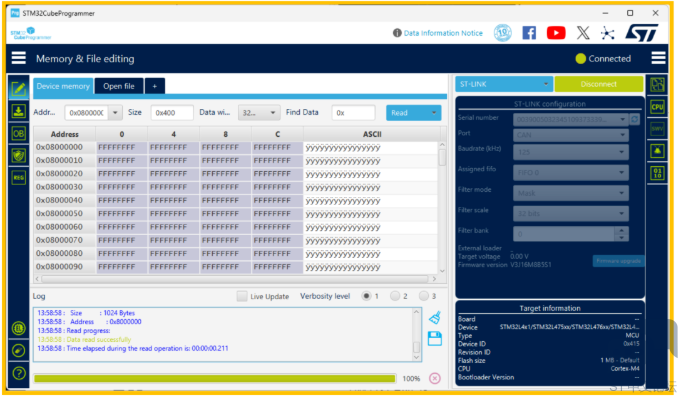Add a new tab with the plus button
Image resolution: width=686 pixels, height=402 pixels.
pos(154,86)
